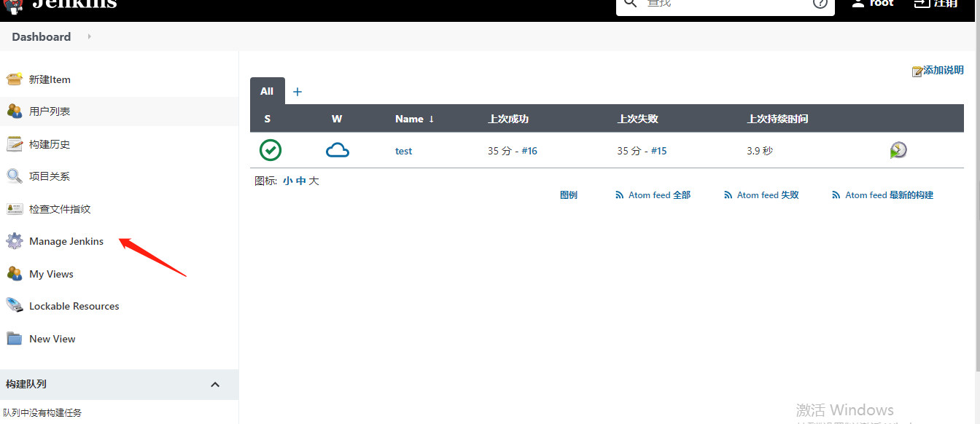Open New View link in sidebar
This screenshot has width=980, height=424.
click(x=52, y=339)
